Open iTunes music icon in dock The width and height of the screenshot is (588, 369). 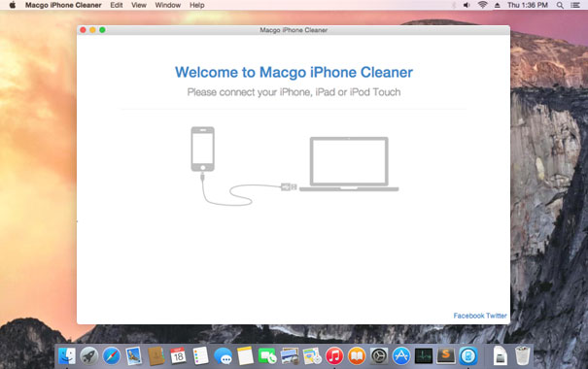pos(334,355)
